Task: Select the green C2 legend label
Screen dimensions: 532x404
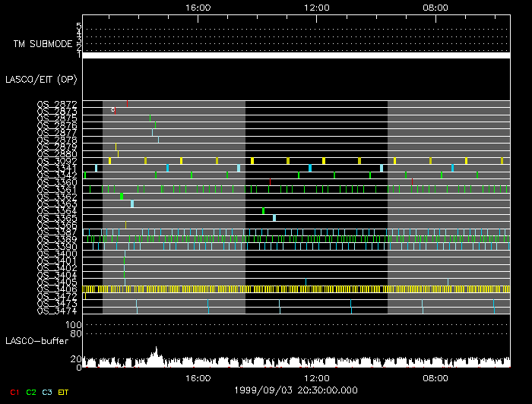Action: coord(31,391)
